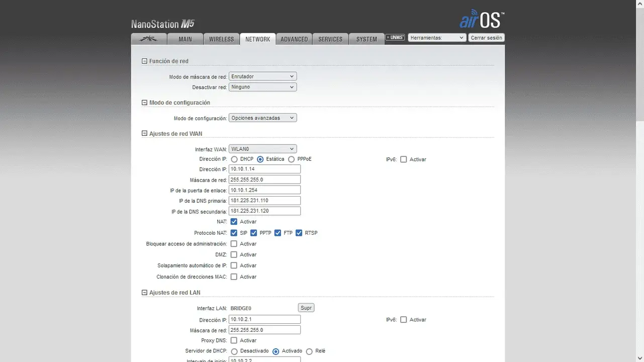
Task: Switch to the WIRELESS tab
Action: 221,39
